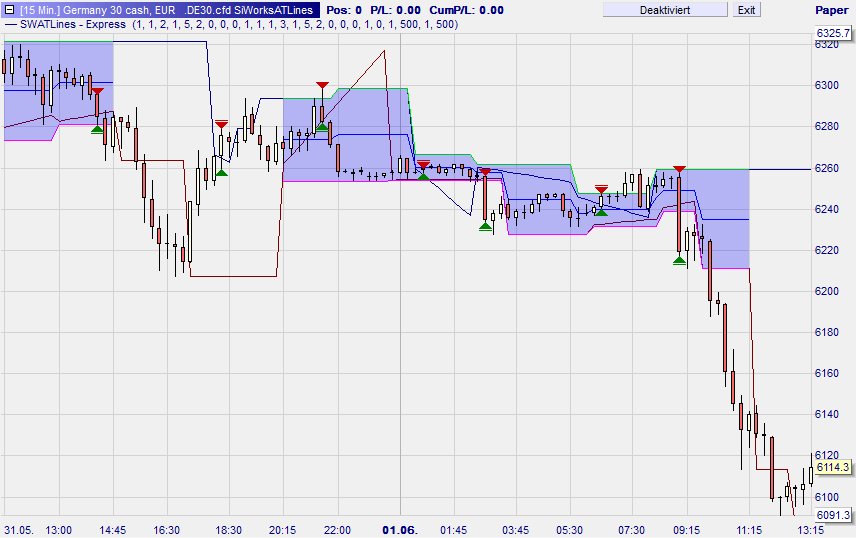Click the 6091.3 price tag on the axis
This screenshot has height=538, width=856.
point(833,515)
